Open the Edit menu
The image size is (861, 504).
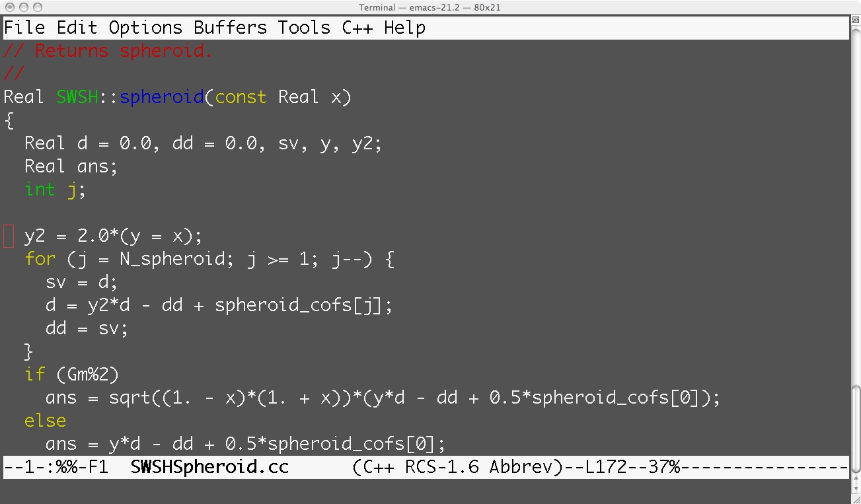click(x=77, y=28)
